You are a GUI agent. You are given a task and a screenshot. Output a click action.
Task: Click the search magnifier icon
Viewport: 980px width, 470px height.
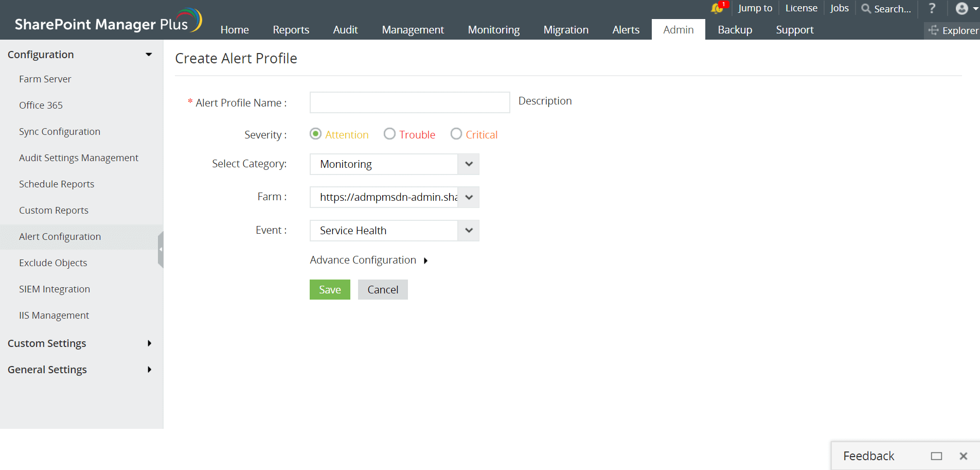866,8
